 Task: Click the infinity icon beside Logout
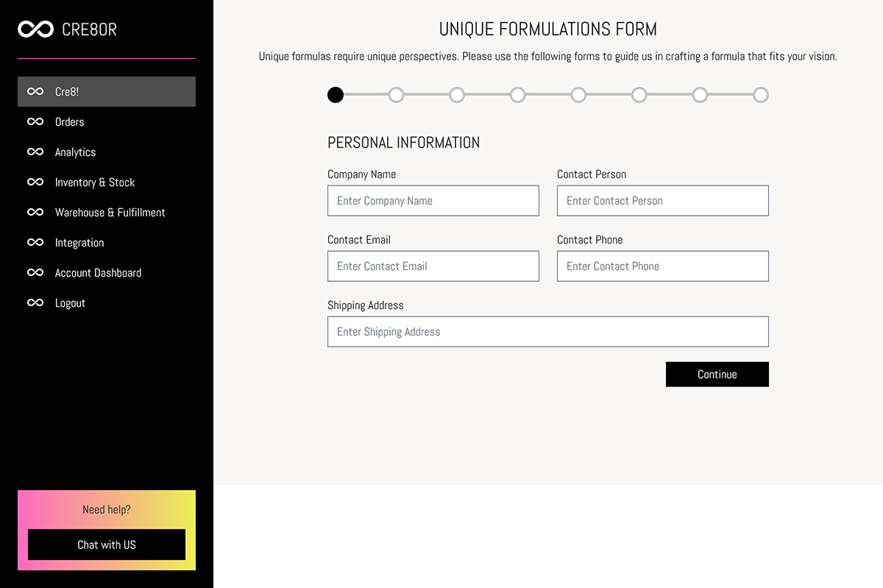point(35,303)
